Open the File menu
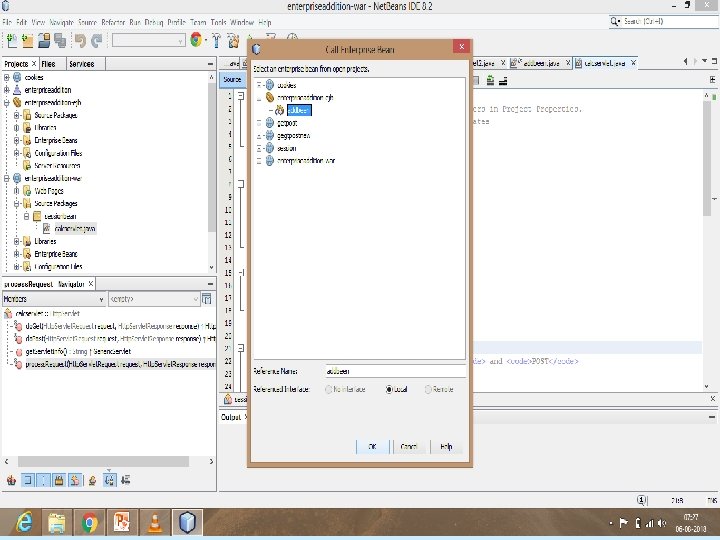This screenshot has width=720, height=540. coord(7,22)
